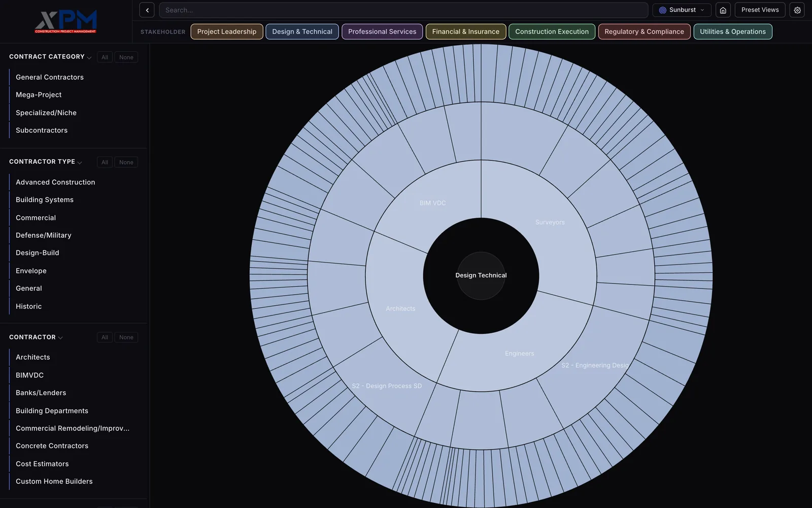Select None in Contractor section

126,337
